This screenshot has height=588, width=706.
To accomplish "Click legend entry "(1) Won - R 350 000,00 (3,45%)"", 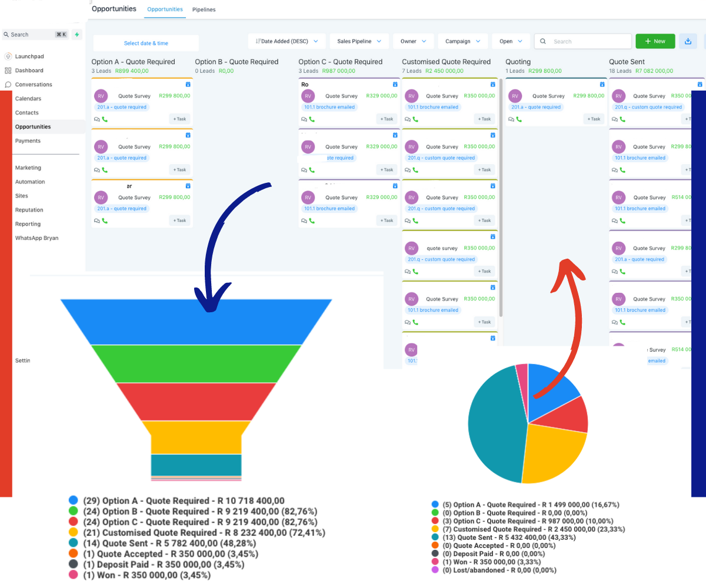I will (x=147, y=575).
